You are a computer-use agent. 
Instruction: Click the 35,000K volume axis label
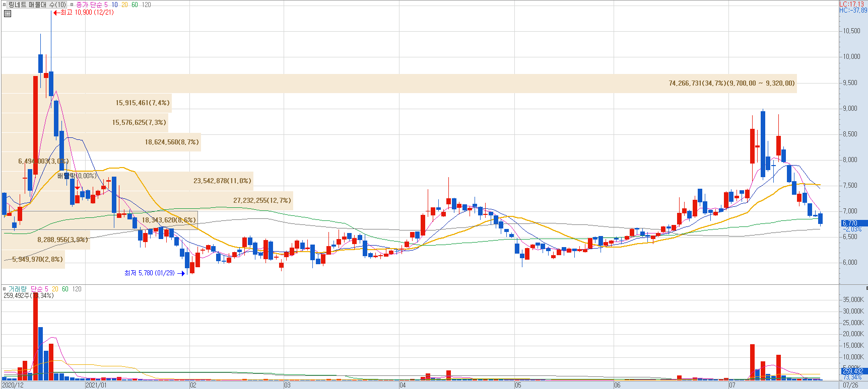point(853,299)
